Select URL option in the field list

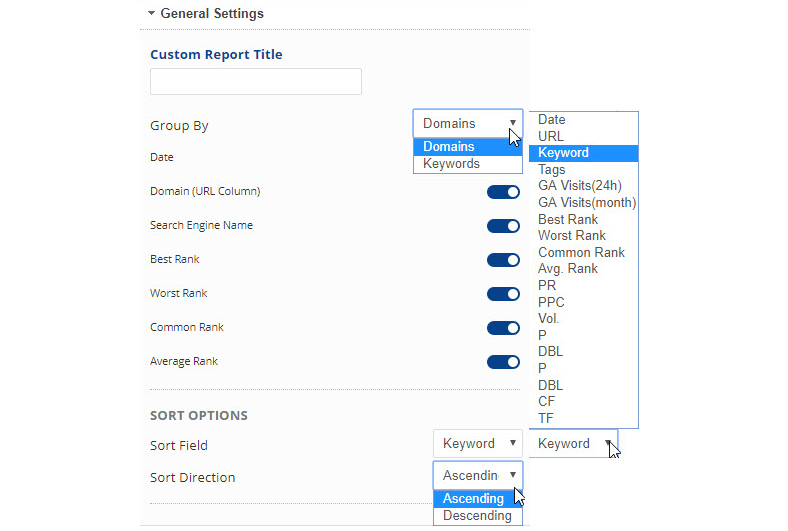pyautogui.click(x=551, y=136)
